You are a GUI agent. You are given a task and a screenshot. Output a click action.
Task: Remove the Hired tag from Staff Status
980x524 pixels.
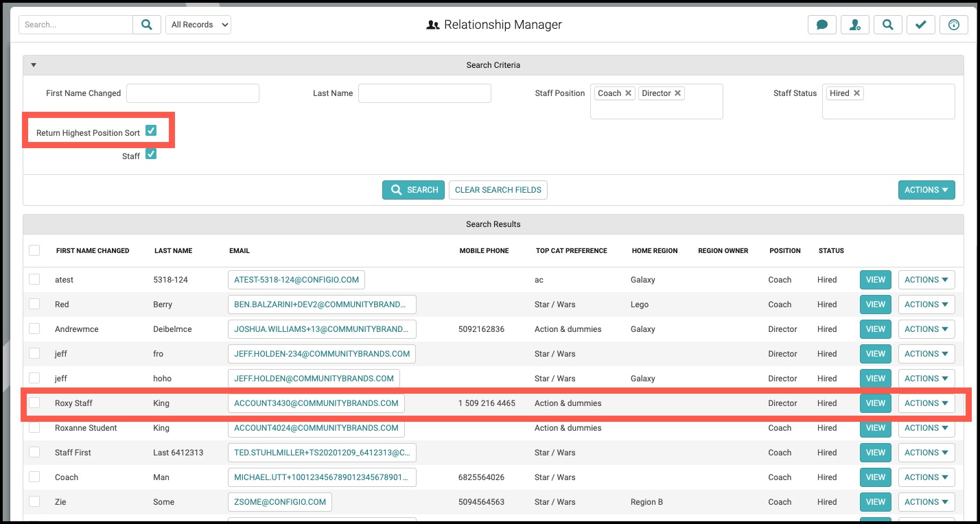pyautogui.click(x=856, y=93)
